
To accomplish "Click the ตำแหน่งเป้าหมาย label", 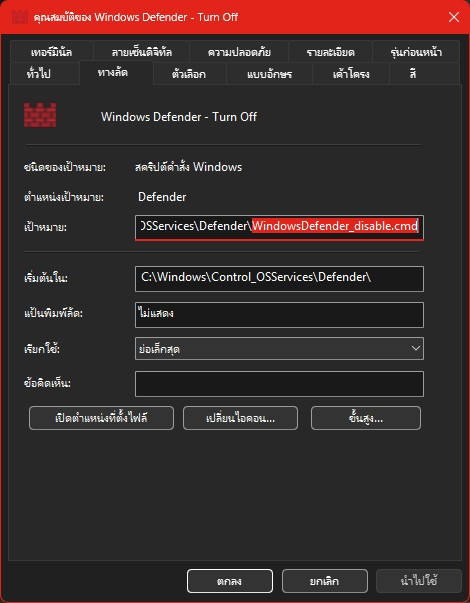I will (x=64, y=198).
